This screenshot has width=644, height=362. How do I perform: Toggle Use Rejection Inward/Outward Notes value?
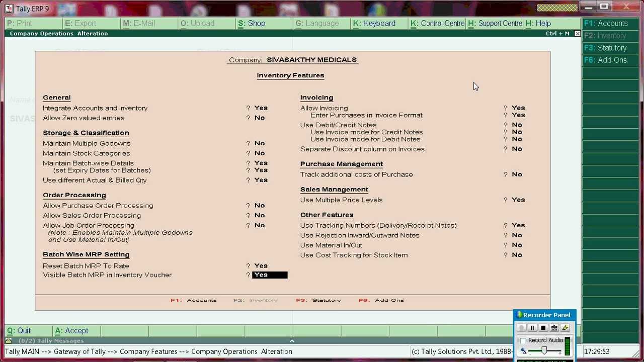(x=517, y=235)
